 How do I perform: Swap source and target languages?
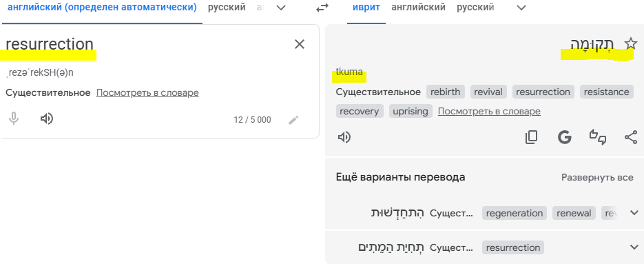322,8
